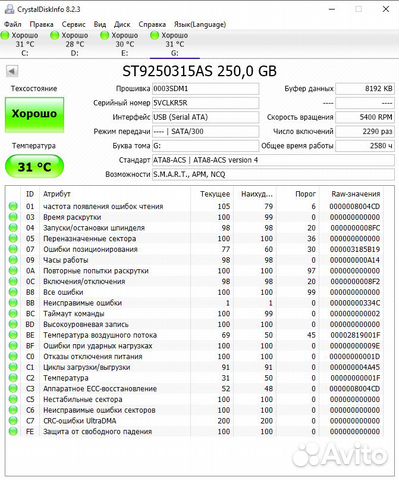Select raw value 0000000000A14 in Часы работы row
The image size is (399, 480).
pos(355,260)
